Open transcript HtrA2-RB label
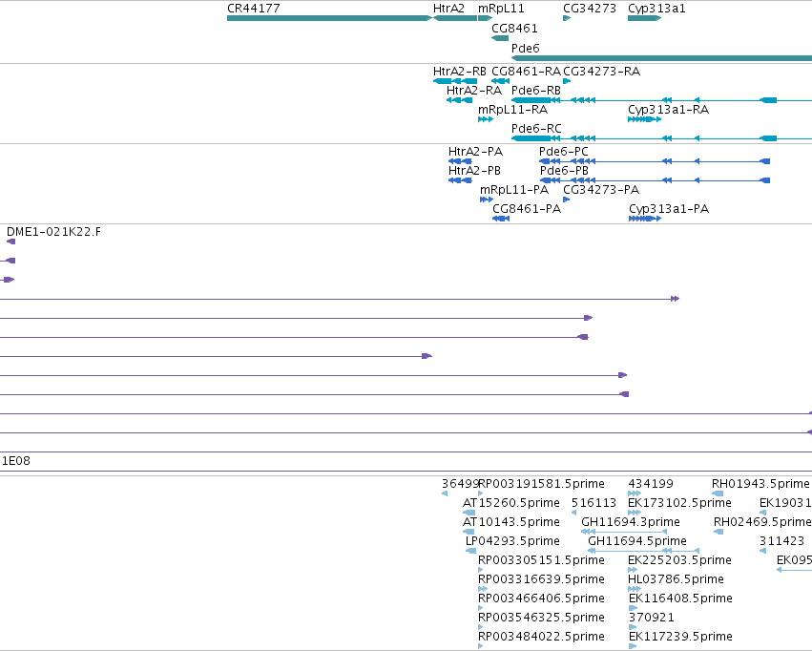The height and width of the screenshot is (651, 812). tap(460, 71)
